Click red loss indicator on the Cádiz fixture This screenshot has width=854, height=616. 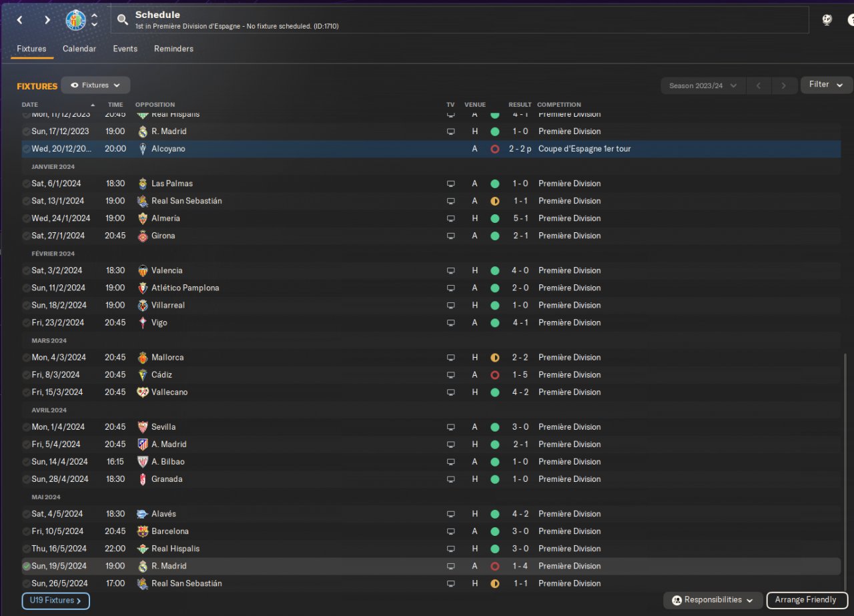[x=494, y=375]
